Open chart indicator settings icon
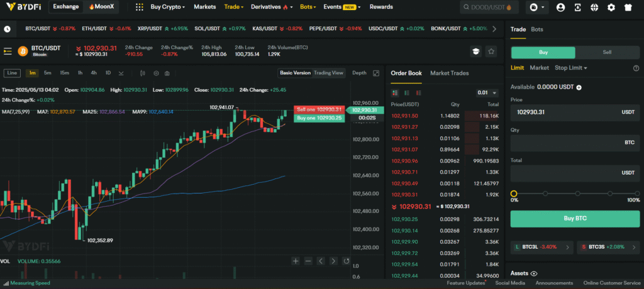 (x=156, y=74)
